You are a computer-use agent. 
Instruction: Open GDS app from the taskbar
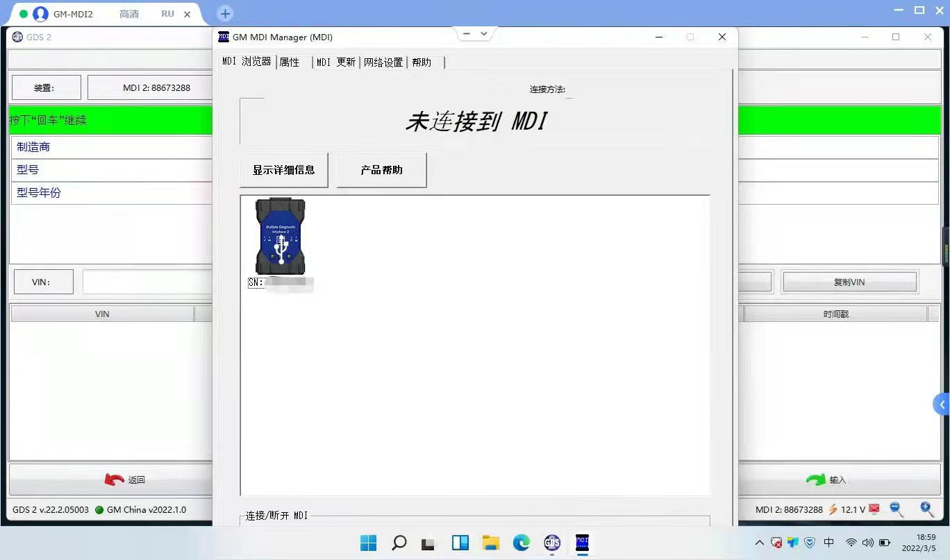click(x=552, y=543)
